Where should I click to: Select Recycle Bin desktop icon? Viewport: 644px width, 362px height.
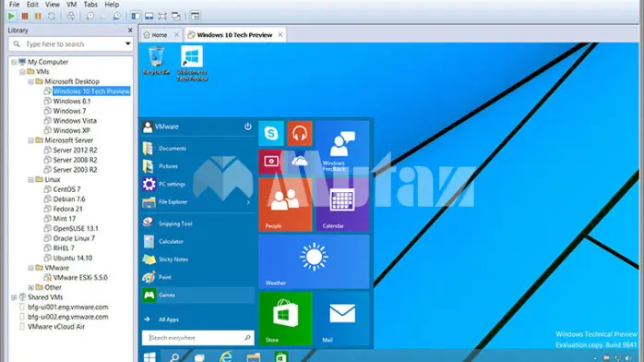pyautogui.click(x=156, y=61)
